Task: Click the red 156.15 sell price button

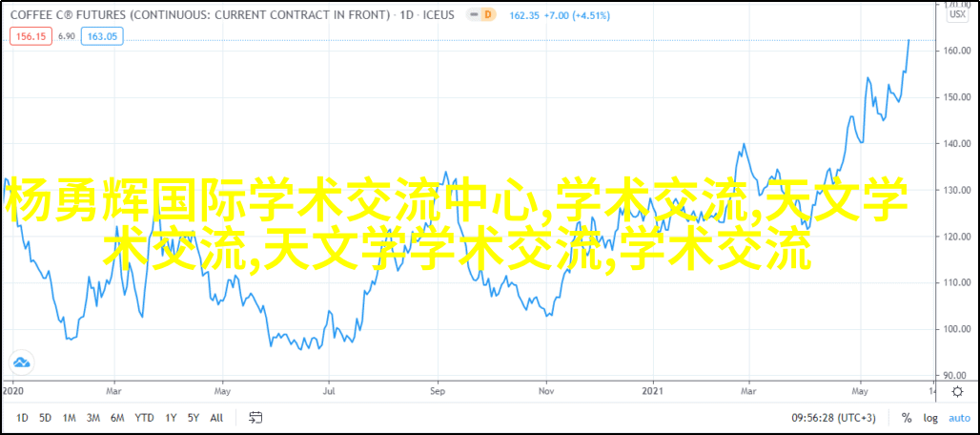Action: 30,35
